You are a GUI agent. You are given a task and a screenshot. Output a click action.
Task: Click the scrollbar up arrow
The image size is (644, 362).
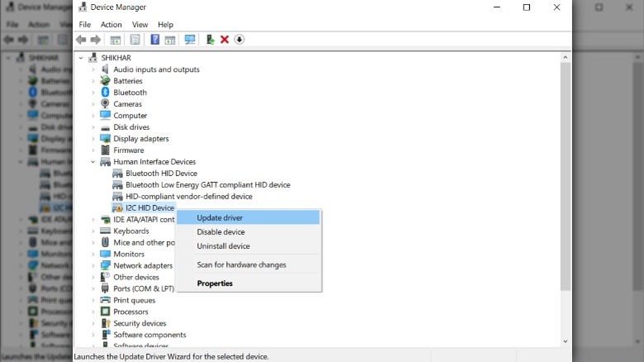(x=565, y=58)
